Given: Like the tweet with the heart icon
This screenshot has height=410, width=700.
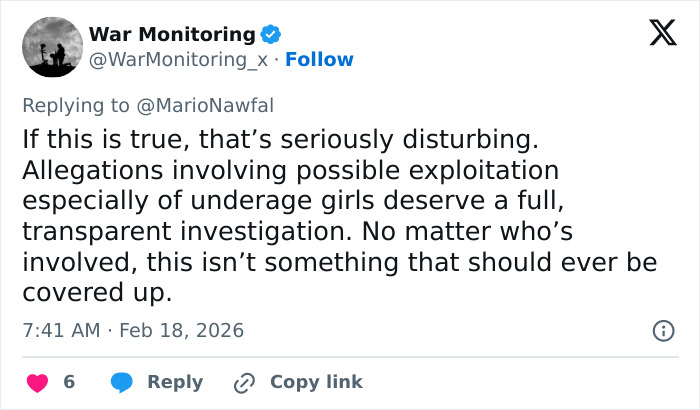Looking at the screenshot, I should (x=37, y=382).
